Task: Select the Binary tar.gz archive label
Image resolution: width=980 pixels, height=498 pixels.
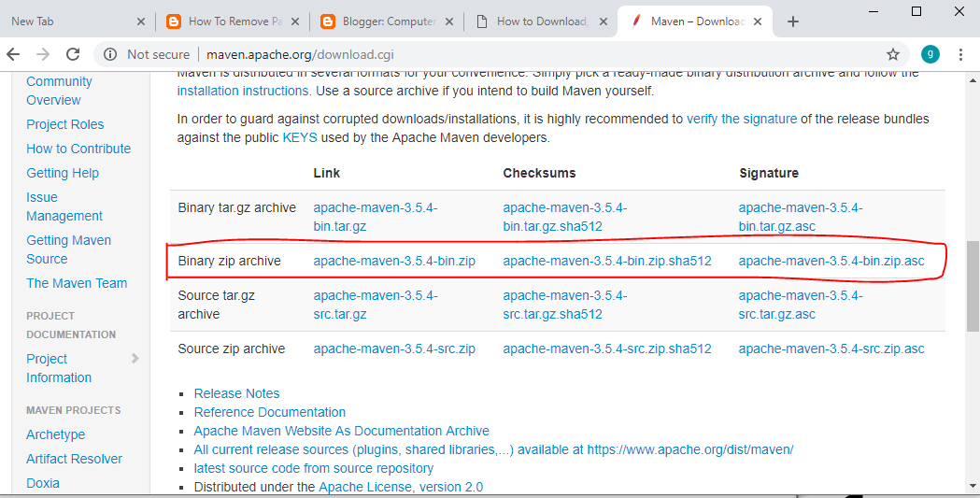Action: pos(237,207)
